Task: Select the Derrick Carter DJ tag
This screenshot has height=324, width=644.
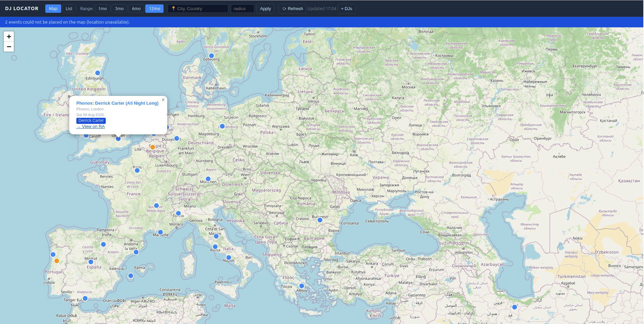Action: [x=91, y=120]
